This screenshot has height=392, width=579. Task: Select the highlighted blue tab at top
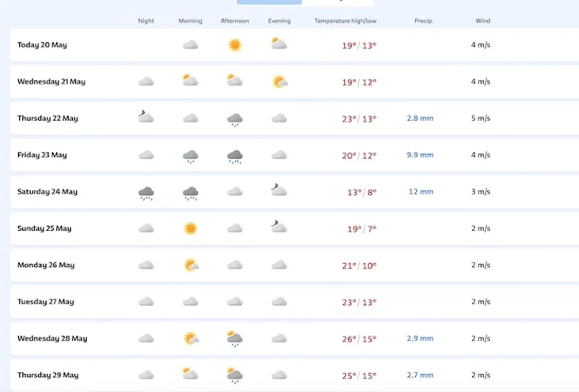pyautogui.click(x=269, y=2)
